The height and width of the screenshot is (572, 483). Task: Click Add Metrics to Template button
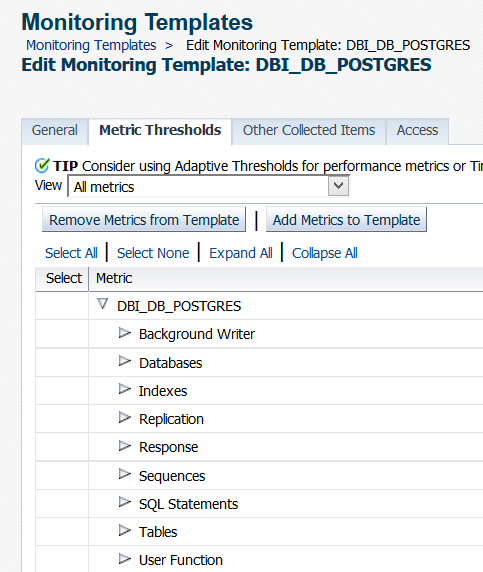point(346,220)
